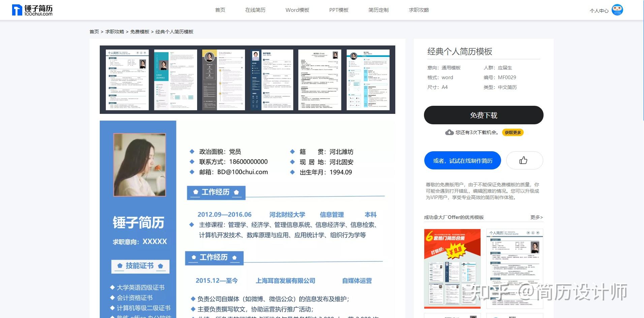Screen dimensions: 644x318
Task: Open the 在线简历 menu item
Action: (255, 10)
